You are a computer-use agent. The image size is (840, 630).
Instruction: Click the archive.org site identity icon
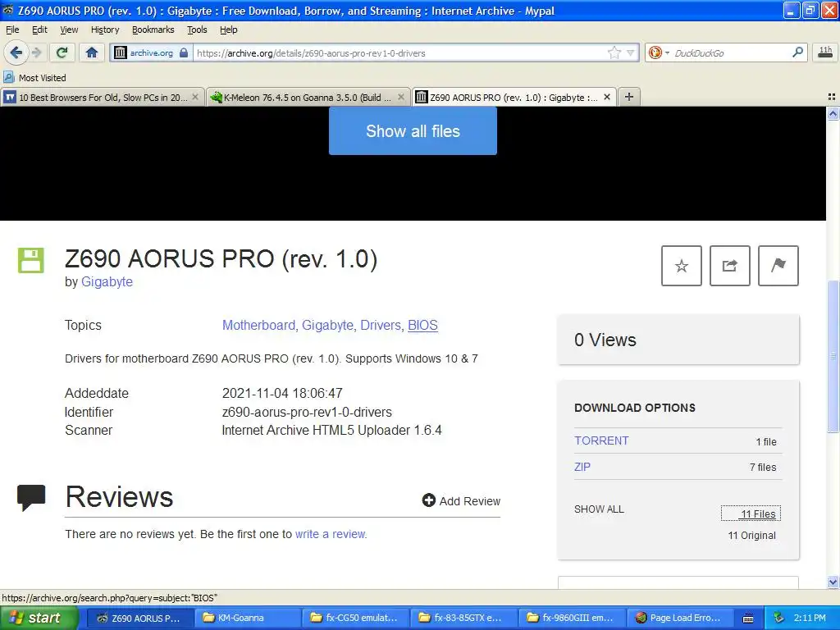[x=120, y=52]
